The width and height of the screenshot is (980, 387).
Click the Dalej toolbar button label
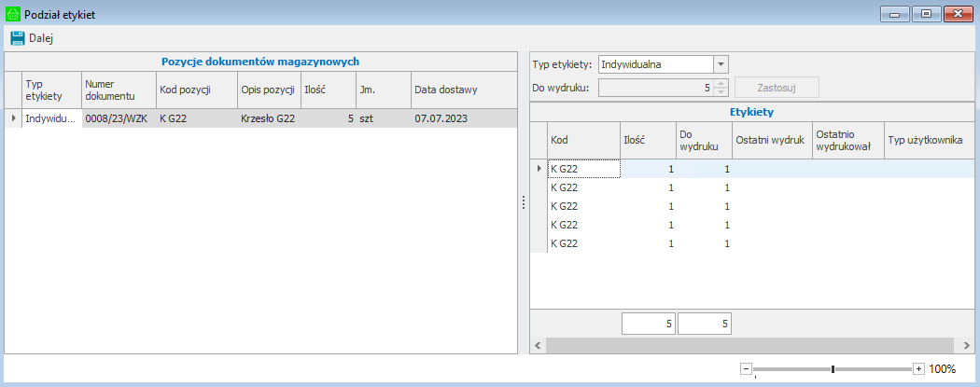point(41,38)
